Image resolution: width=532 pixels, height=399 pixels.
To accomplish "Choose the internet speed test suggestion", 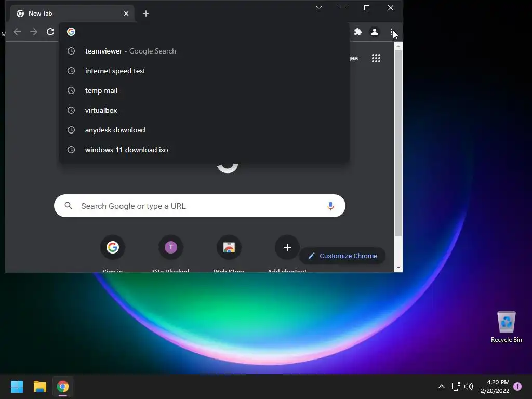I will [x=204, y=71].
